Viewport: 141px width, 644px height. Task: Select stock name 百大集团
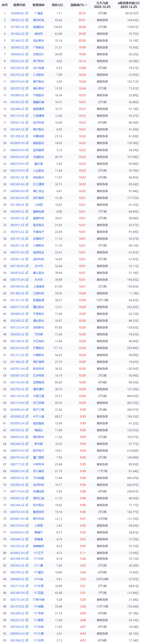38,471
